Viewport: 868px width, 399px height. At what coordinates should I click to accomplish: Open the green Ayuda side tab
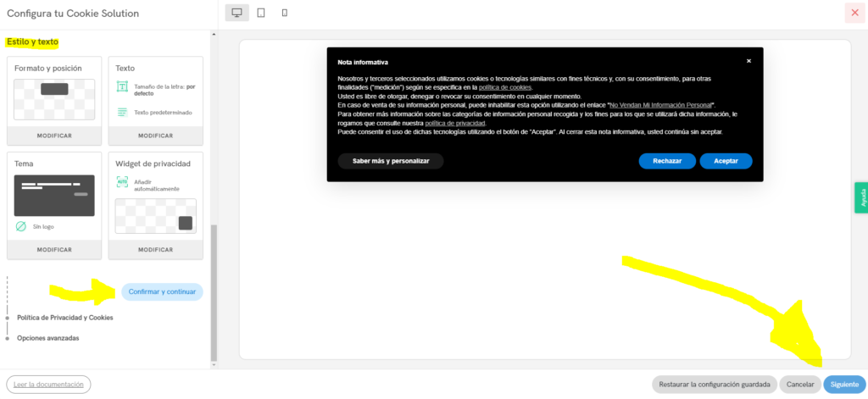pyautogui.click(x=861, y=197)
